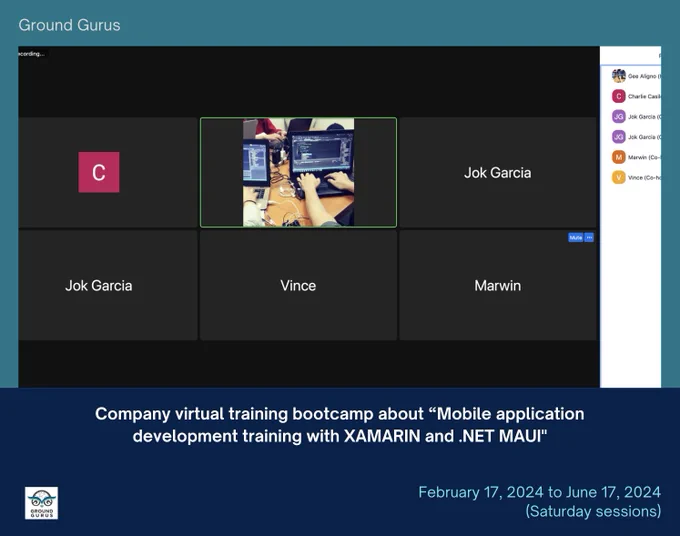Click Gee Aligno's photo avatar in participants list

[x=619, y=76]
